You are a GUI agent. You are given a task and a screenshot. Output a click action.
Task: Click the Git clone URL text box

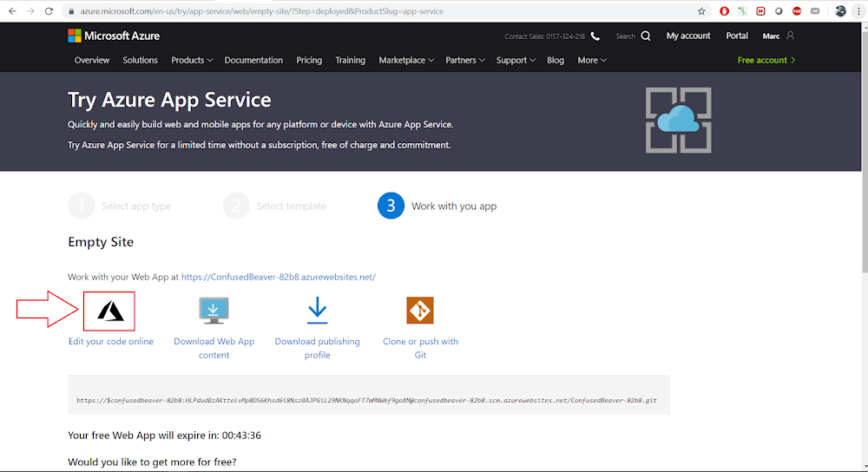coord(369,395)
